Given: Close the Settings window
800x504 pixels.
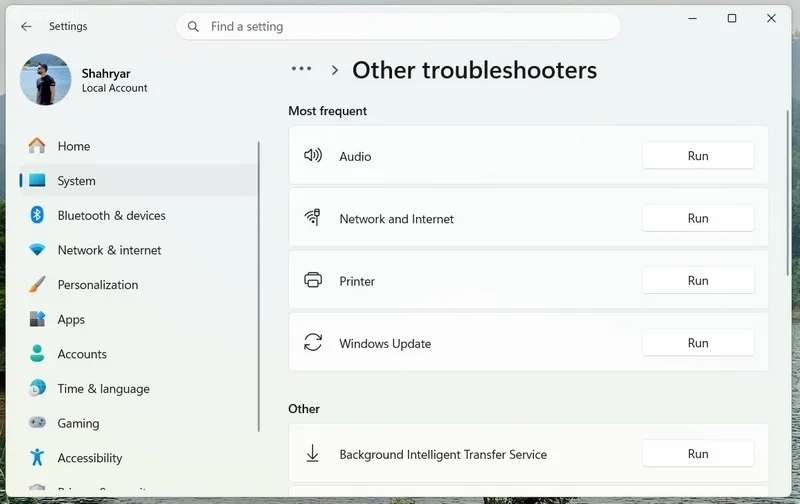Looking at the screenshot, I should tap(771, 18).
